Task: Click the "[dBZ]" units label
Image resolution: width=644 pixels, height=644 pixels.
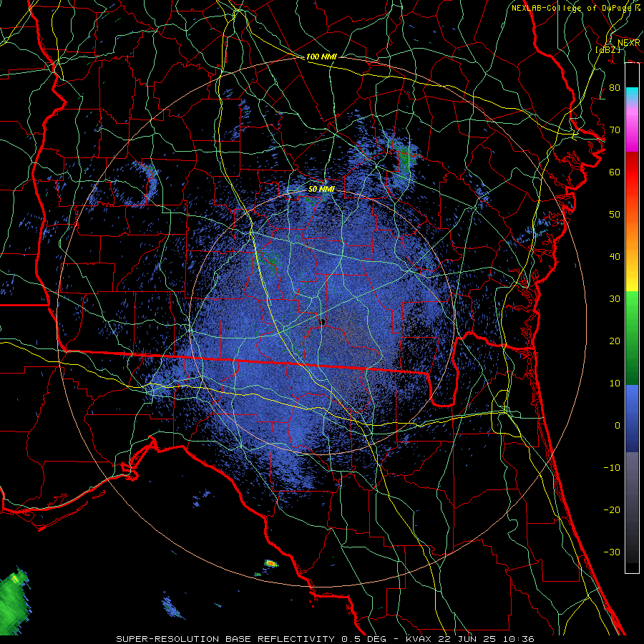Action: [x=608, y=49]
